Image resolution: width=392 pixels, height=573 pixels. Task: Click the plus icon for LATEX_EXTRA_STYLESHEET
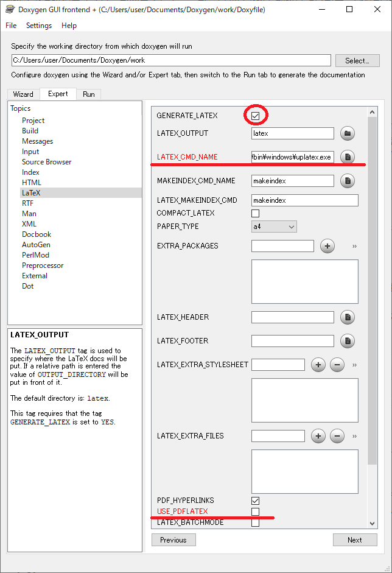click(318, 365)
